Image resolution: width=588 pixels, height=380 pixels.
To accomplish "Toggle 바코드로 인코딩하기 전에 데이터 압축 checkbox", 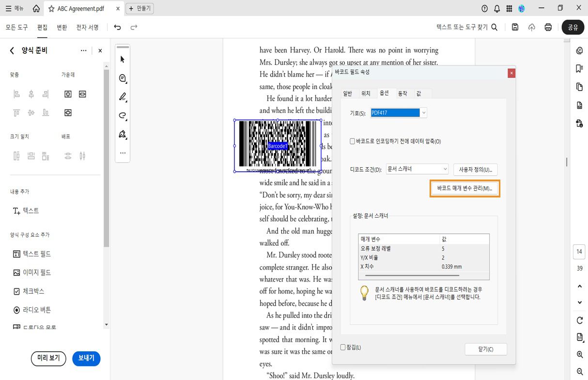I will point(353,142).
